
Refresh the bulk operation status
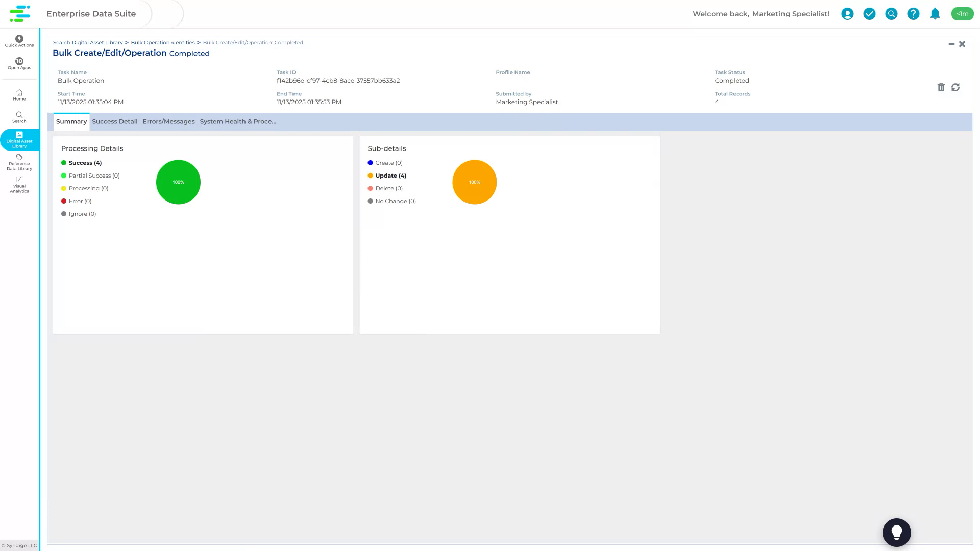(x=955, y=87)
